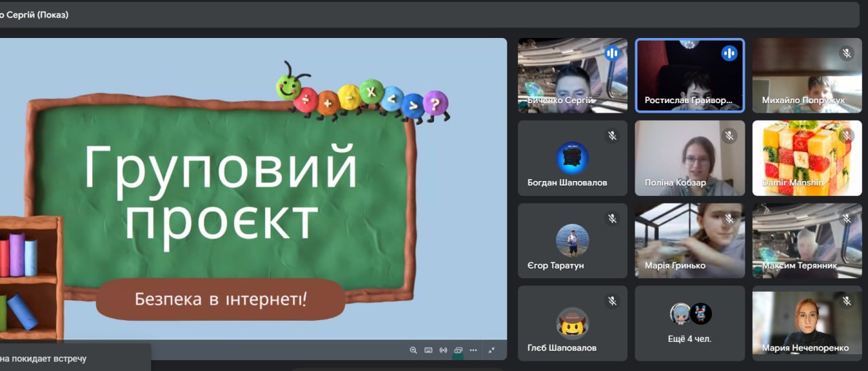Expand the 'Ещё 4 чел.' participants tile

(x=690, y=324)
